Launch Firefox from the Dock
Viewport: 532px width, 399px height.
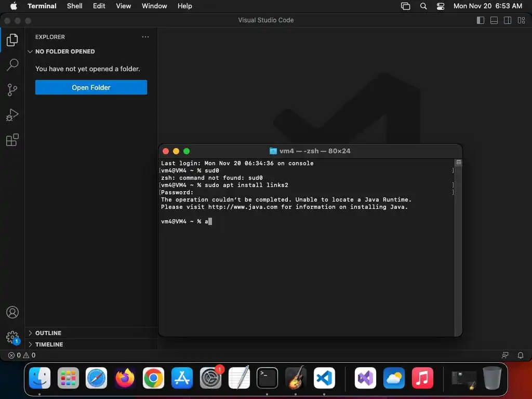click(125, 378)
